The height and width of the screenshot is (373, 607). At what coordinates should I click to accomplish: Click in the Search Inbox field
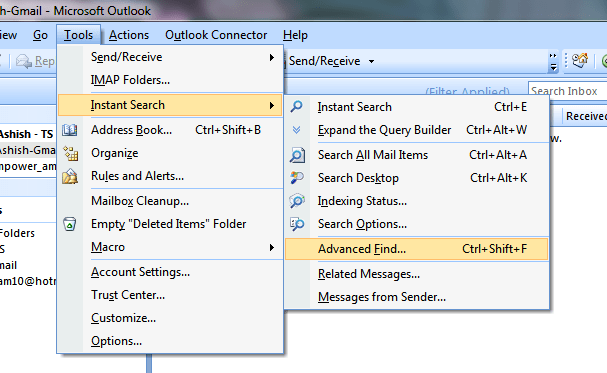[568, 91]
